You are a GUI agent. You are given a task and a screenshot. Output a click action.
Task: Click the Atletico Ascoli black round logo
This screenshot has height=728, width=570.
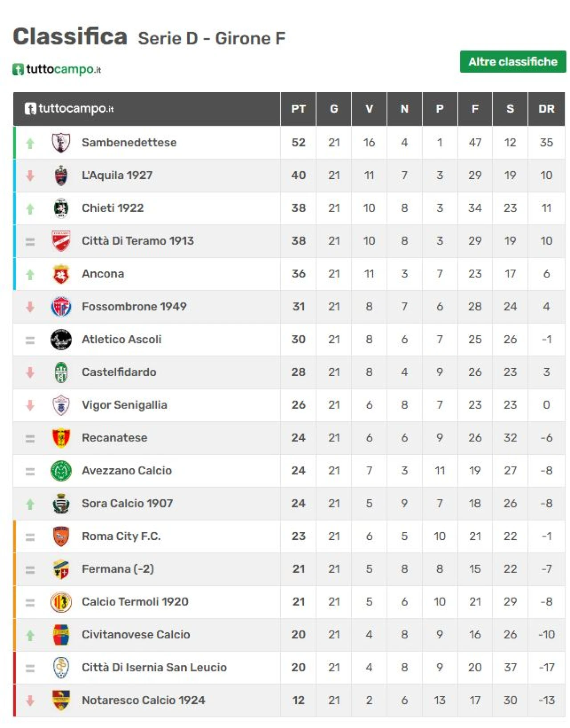point(61,339)
